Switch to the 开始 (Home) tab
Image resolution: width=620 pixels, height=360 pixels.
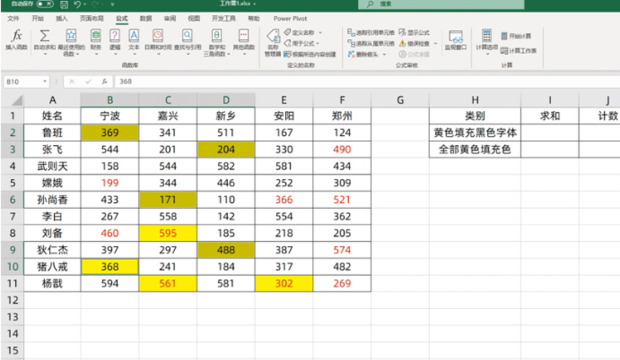[x=38, y=19]
